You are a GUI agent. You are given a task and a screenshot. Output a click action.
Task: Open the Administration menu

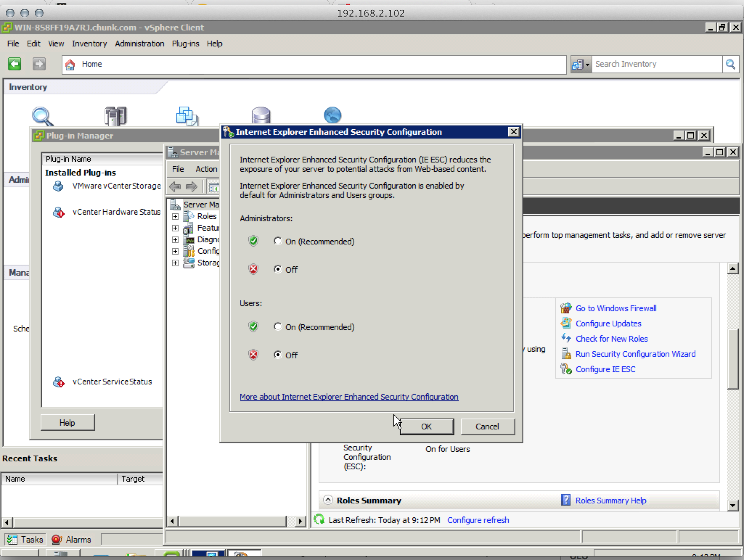pos(139,44)
